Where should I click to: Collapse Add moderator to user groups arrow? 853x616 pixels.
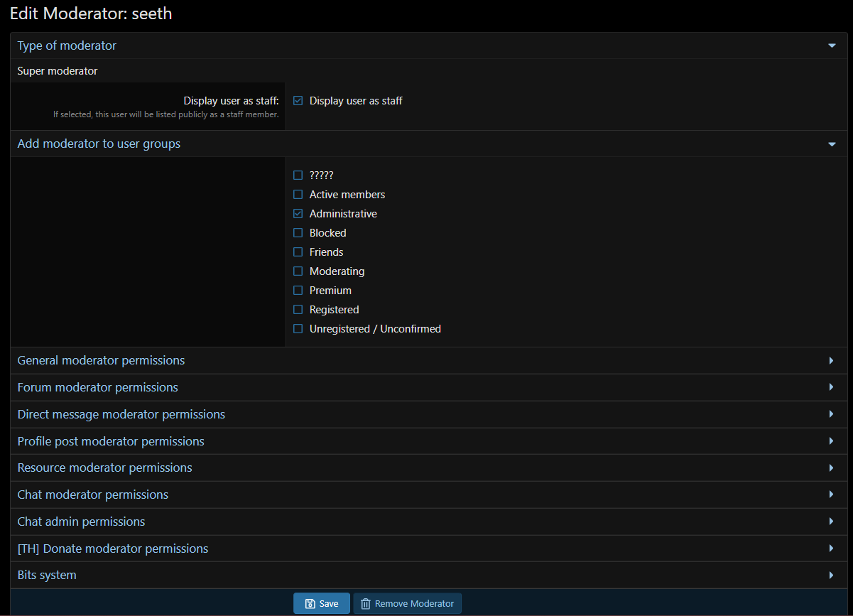[832, 144]
